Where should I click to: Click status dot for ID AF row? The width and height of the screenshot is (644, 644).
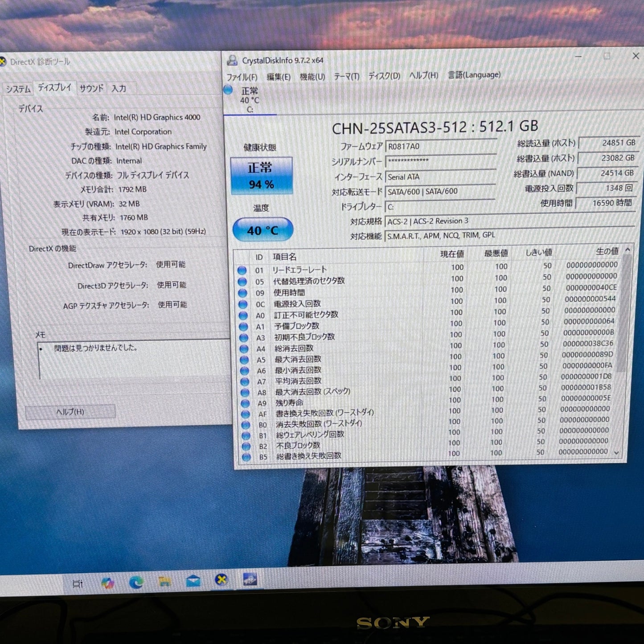click(246, 414)
